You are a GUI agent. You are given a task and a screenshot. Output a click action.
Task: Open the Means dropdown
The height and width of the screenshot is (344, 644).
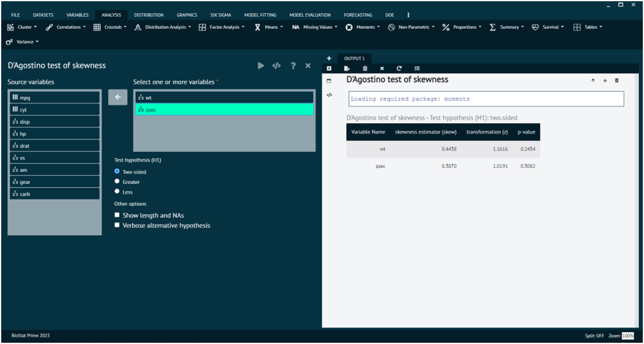coord(269,27)
